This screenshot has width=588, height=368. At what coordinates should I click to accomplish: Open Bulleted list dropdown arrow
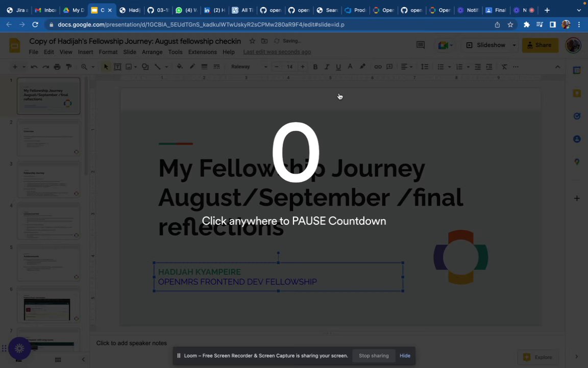449,67
